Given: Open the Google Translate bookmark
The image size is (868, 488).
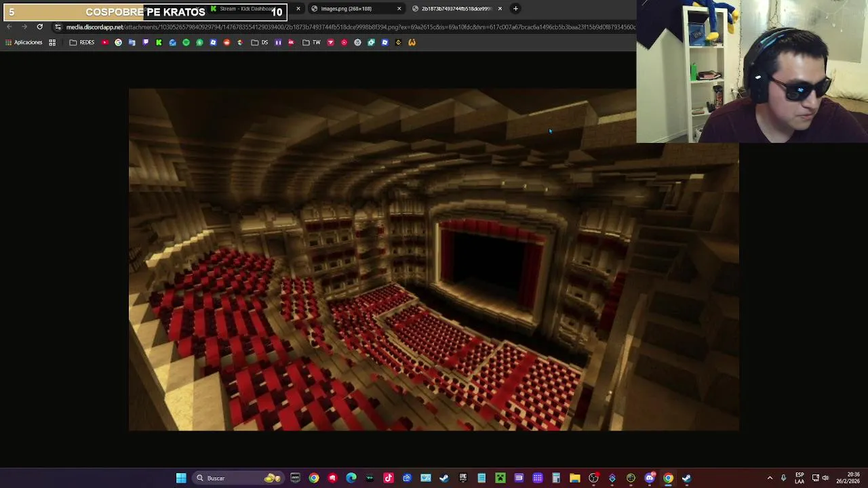Looking at the screenshot, I should [x=132, y=42].
